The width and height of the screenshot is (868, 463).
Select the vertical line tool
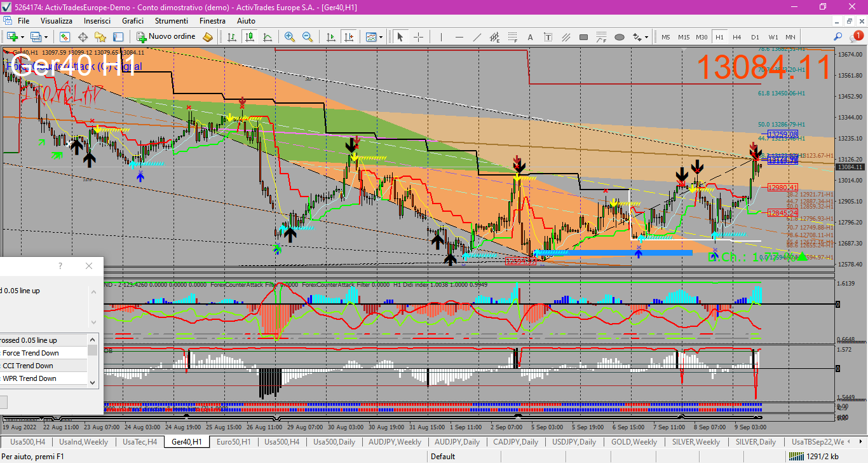[441, 37]
